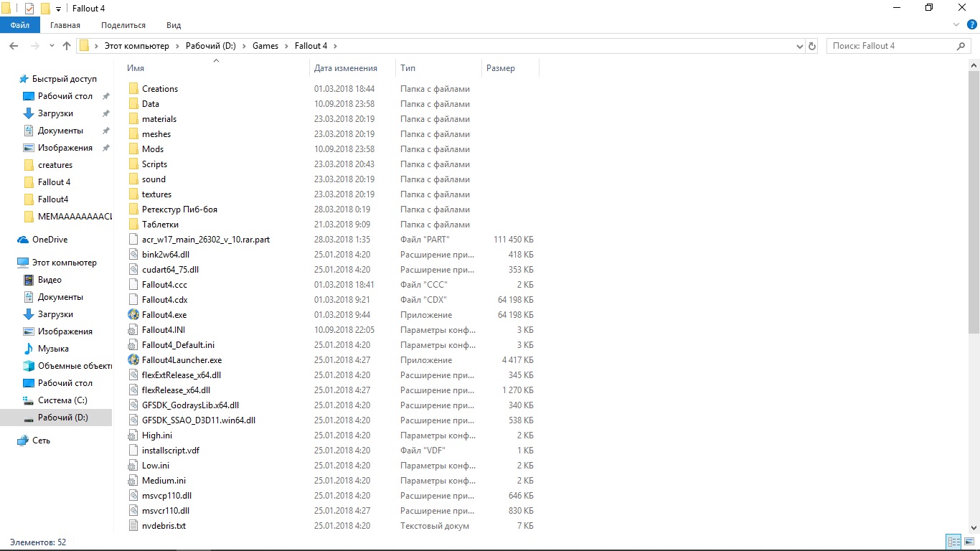Expand the Рабочий (D:) breadcrumb chevron
This screenshot has height=551, width=980.
(244, 46)
